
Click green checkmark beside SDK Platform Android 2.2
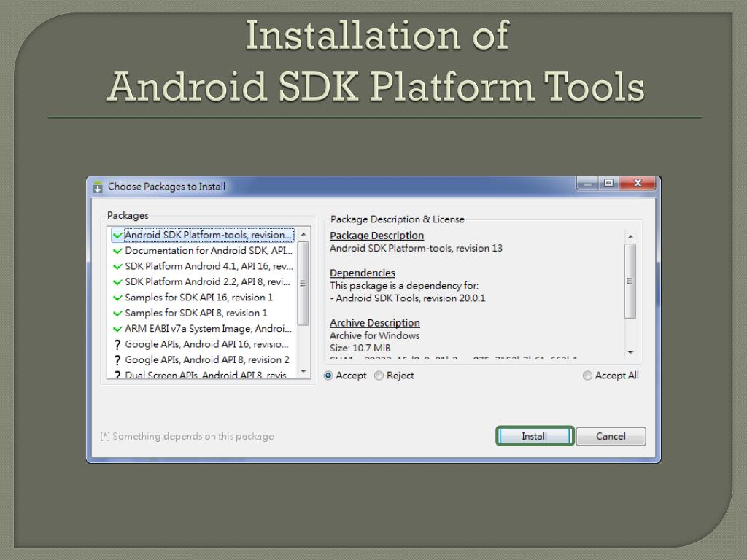click(x=117, y=282)
